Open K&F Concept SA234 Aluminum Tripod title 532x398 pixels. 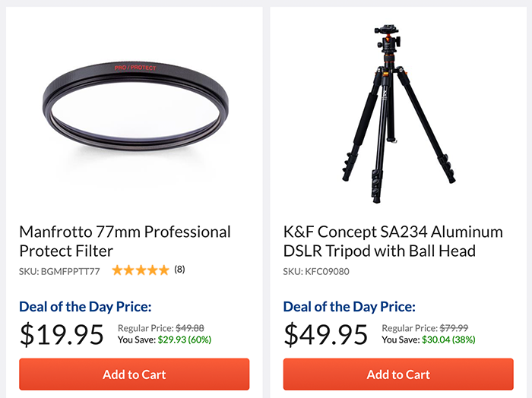click(x=393, y=241)
